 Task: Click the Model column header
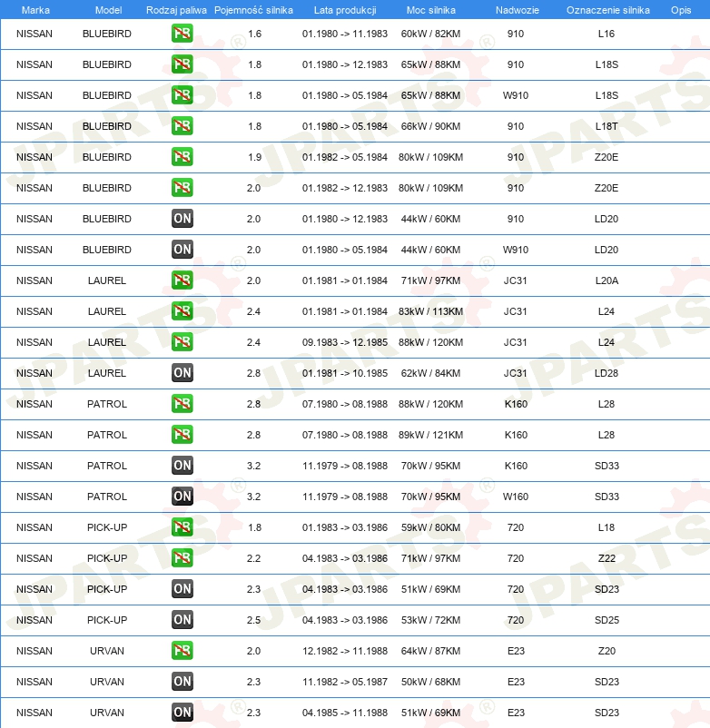(108, 10)
